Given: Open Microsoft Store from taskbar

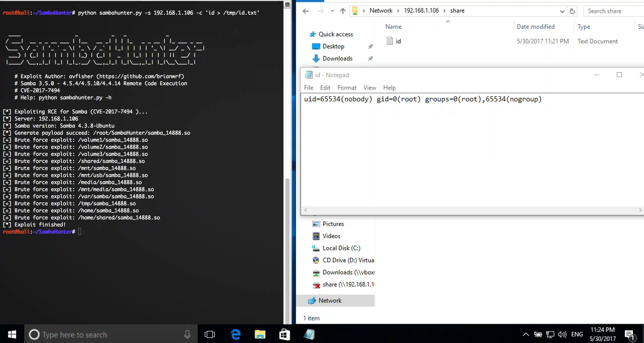Looking at the screenshot, I should [284, 334].
